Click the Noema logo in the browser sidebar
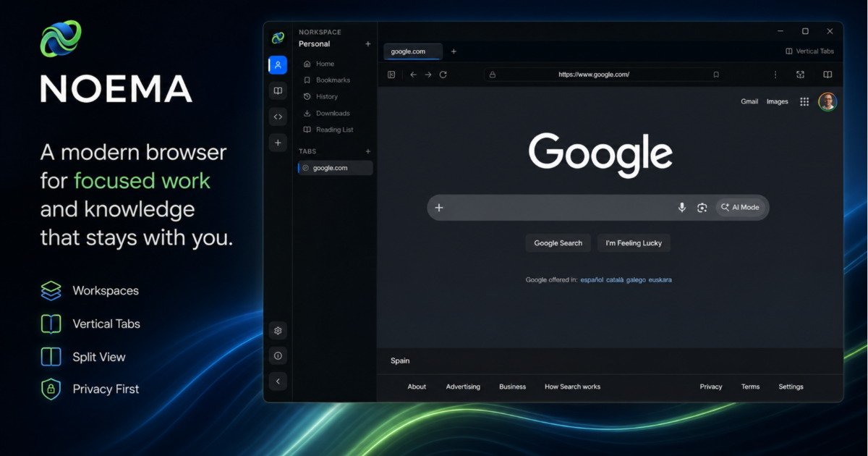The height and width of the screenshot is (456, 868). (x=278, y=38)
